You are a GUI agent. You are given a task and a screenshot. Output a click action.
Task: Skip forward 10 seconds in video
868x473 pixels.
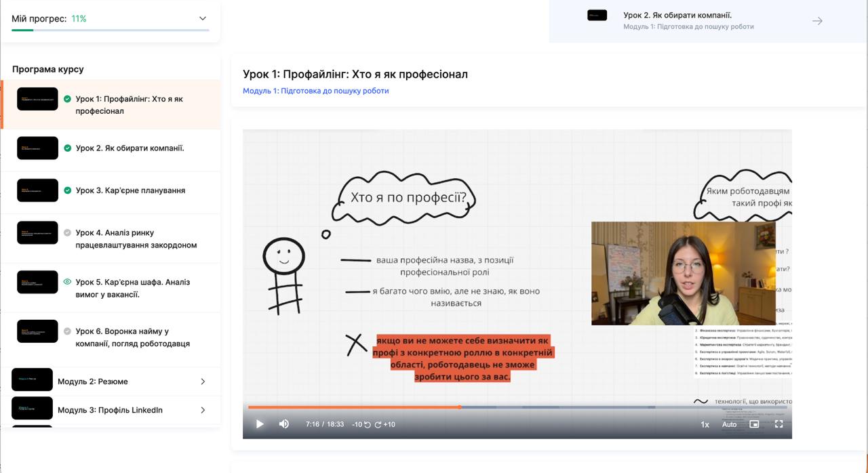coord(385,424)
